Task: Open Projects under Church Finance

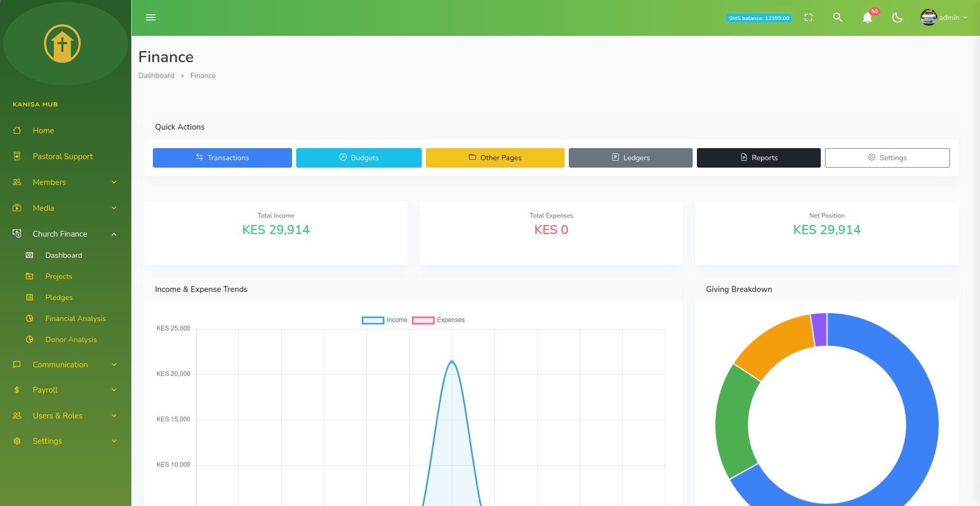Action: (59, 276)
